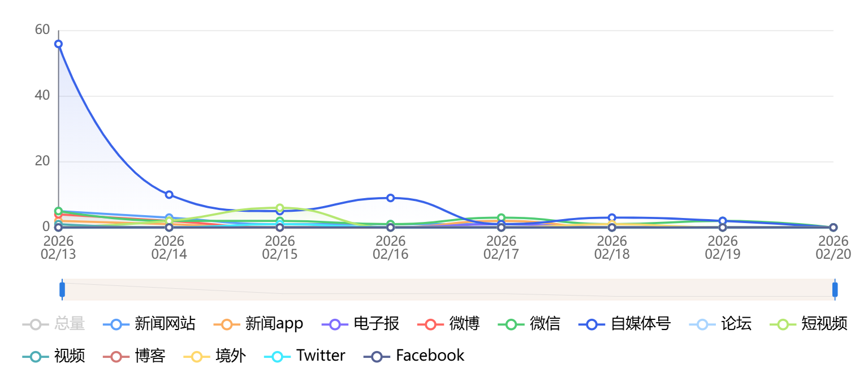Hide the 新闻网站 series via legend icon

[116, 324]
